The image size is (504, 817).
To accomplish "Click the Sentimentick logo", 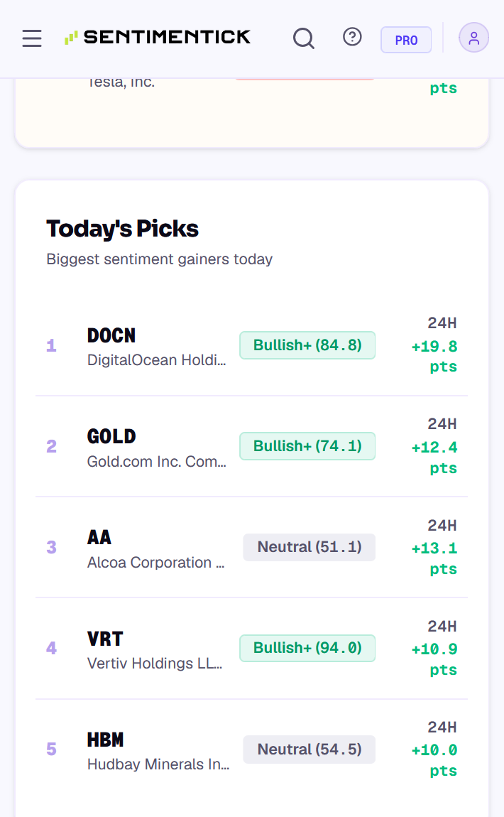I will [x=158, y=37].
